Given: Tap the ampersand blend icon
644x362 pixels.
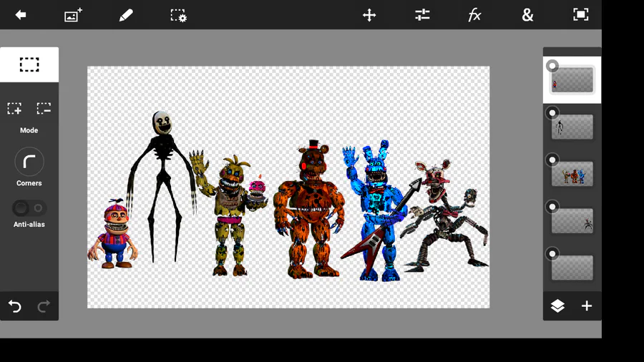Looking at the screenshot, I should pyautogui.click(x=527, y=15).
